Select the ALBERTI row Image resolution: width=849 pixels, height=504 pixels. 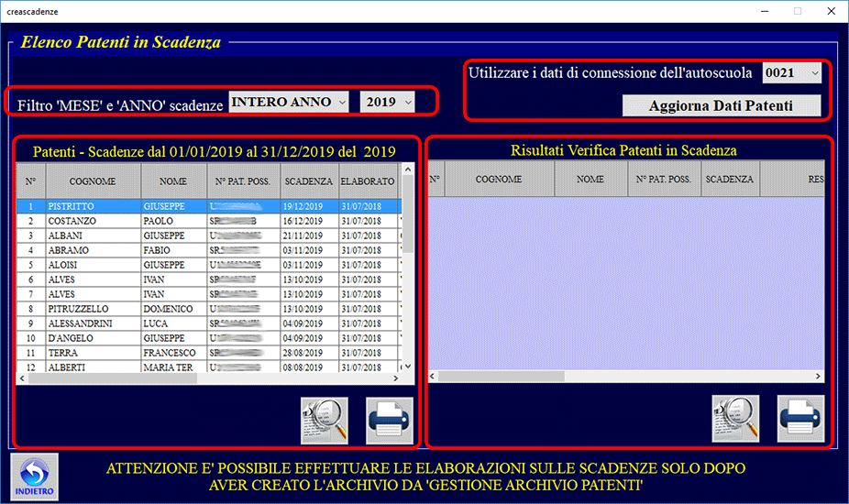click(209, 367)
